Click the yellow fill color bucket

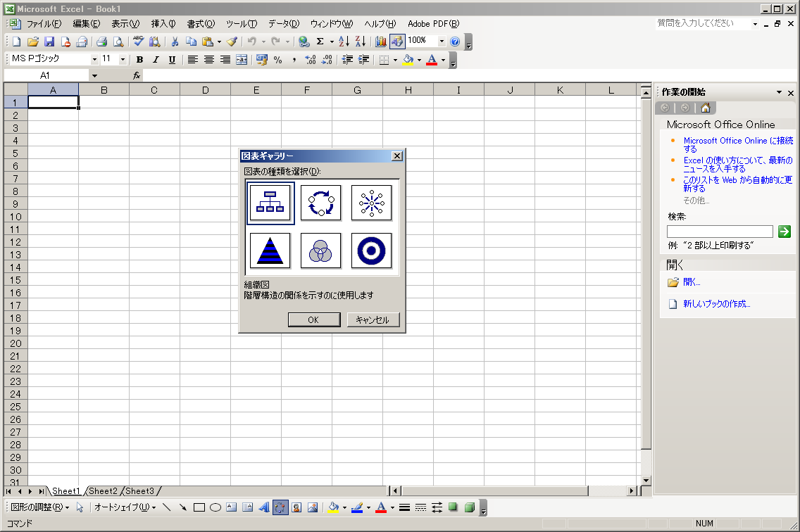pyautogui.click(x=408, y=60)
